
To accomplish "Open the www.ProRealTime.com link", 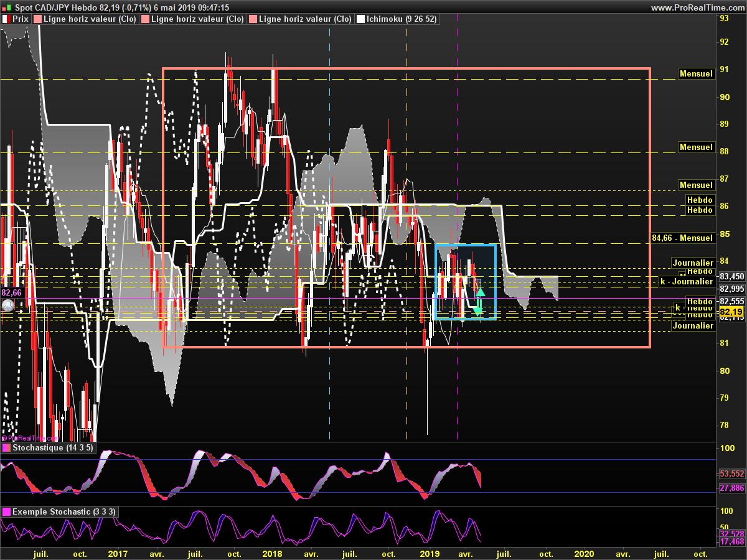I will [x=697, y=7].
